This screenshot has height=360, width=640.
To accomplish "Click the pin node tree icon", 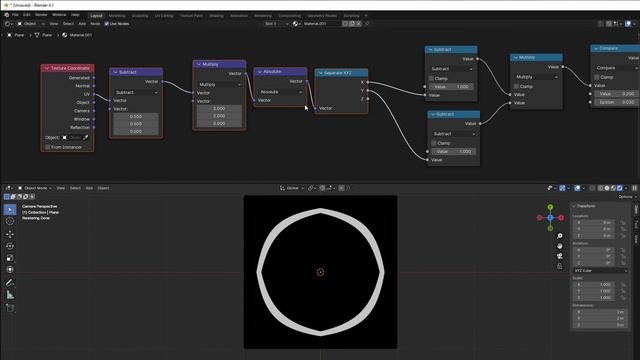I will click(x=367, y=24).
